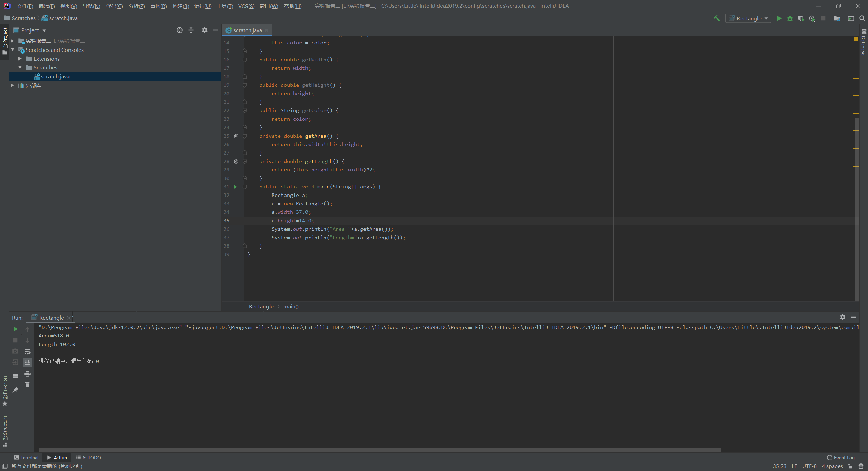Expand the Extensions folder
The width and height of the screenshot is (868, 471).
point(20,59)
